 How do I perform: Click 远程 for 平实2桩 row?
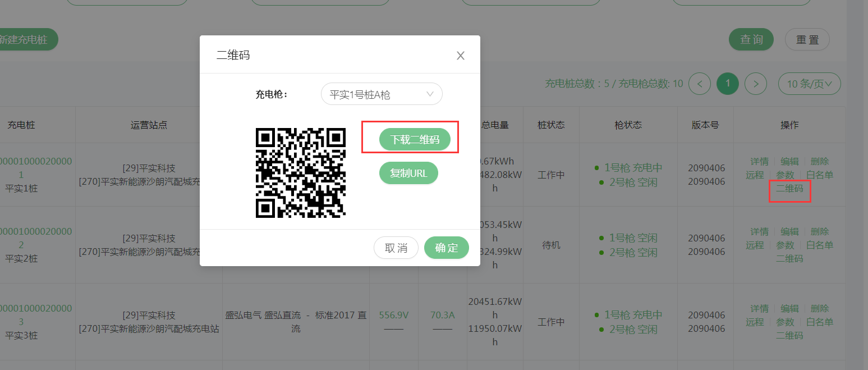[x=755, y=245]
